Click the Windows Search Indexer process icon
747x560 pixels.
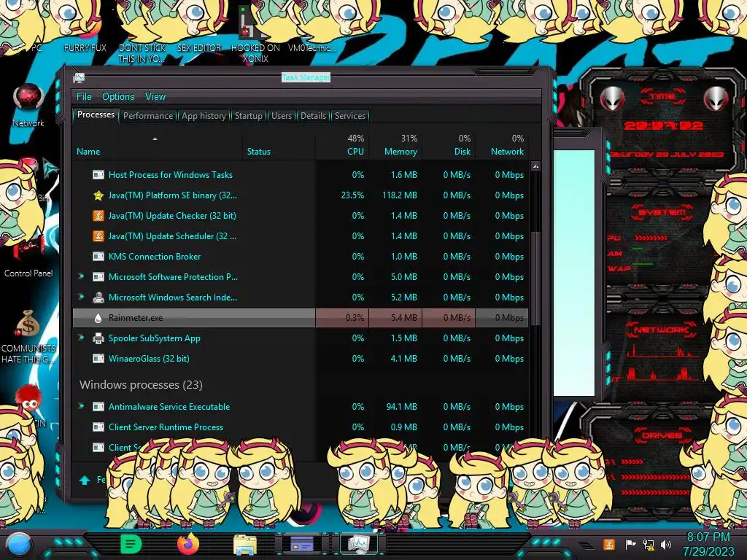pyautogui.click(x=98, y=297)
